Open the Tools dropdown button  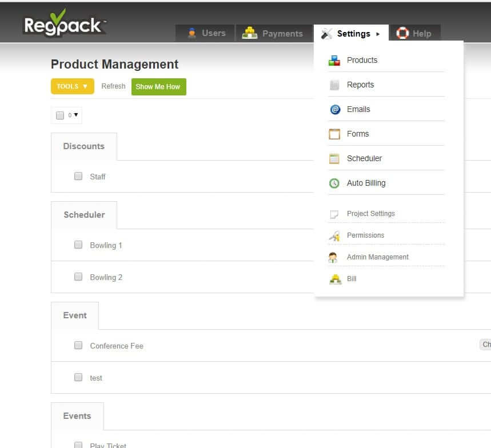73,86
